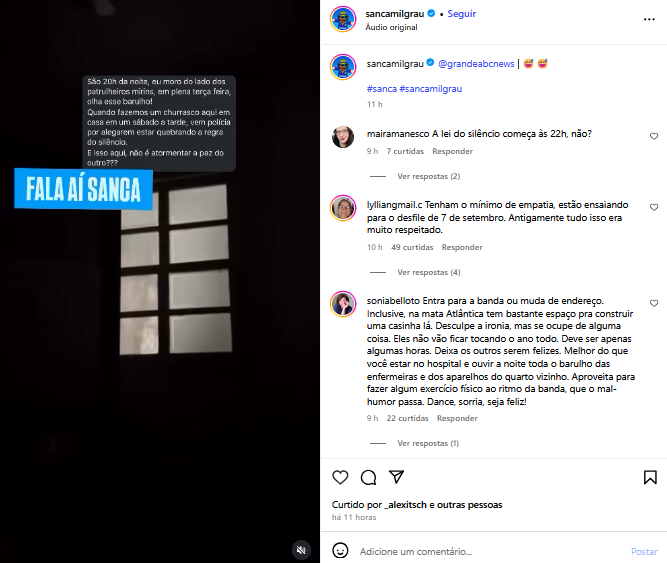Open sancamilgrau profile picture in header
This screenshot has width=667, height=563.
(x=343, y=19)
